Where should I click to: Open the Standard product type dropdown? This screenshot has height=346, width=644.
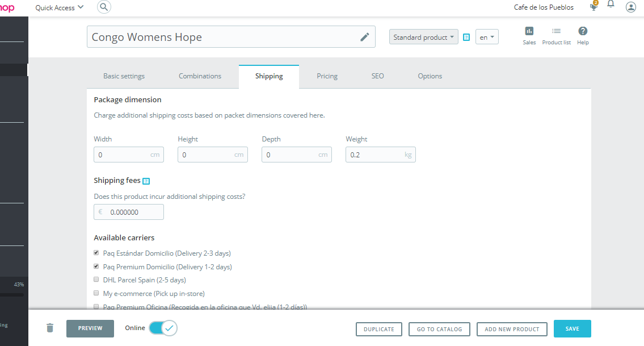coord(423,37)
